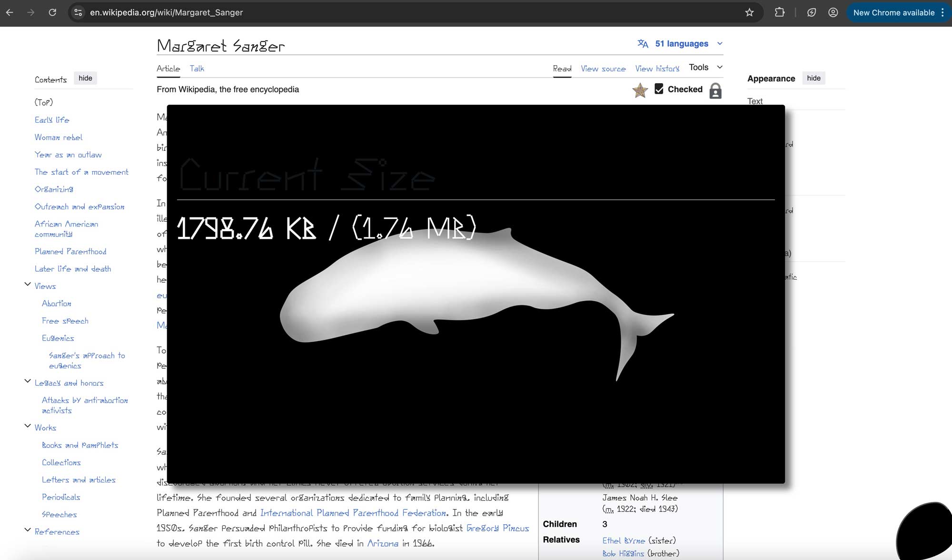The width and height of the screenshot is (952, 560).
Task: Reload the page in the browser
Action: 52,13
